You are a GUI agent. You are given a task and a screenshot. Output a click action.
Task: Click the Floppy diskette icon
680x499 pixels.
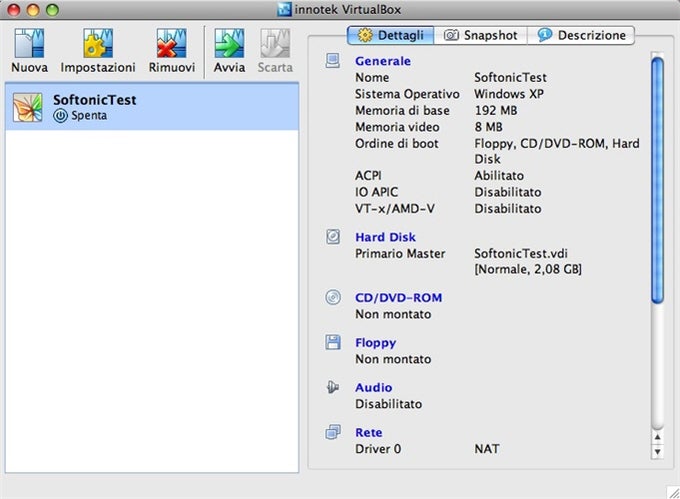pyautogui.click(x=333, y=342)
